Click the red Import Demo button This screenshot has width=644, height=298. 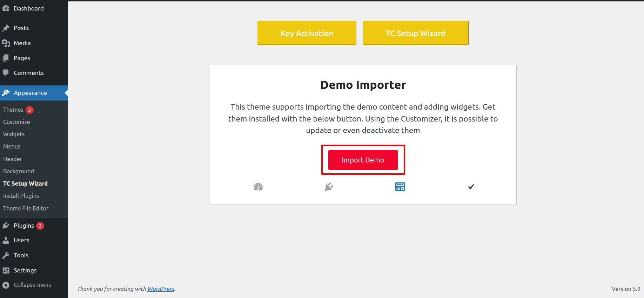tap(363, 160)
